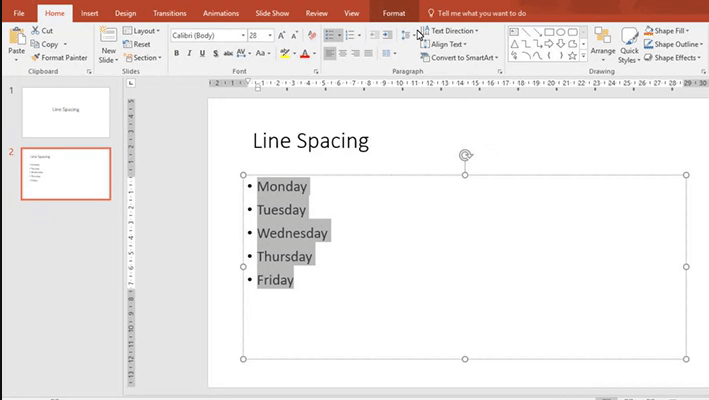This screenshot has width=709, height=400.
Task: Open the Transitions tab
Action: click(169, 13)
